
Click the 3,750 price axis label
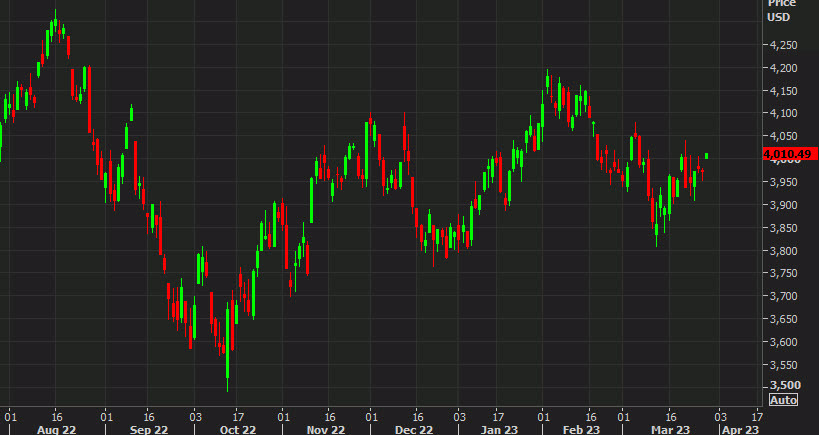tap(783, 274)
